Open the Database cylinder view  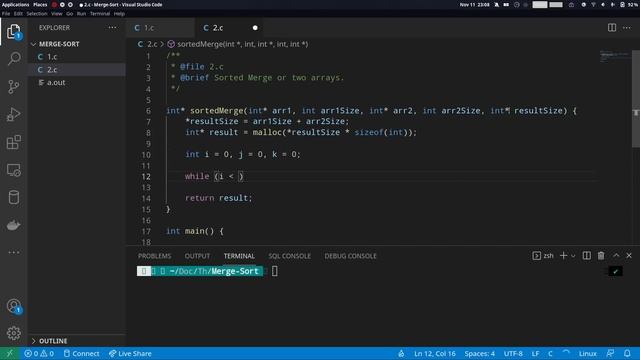(x=13, y=197)
